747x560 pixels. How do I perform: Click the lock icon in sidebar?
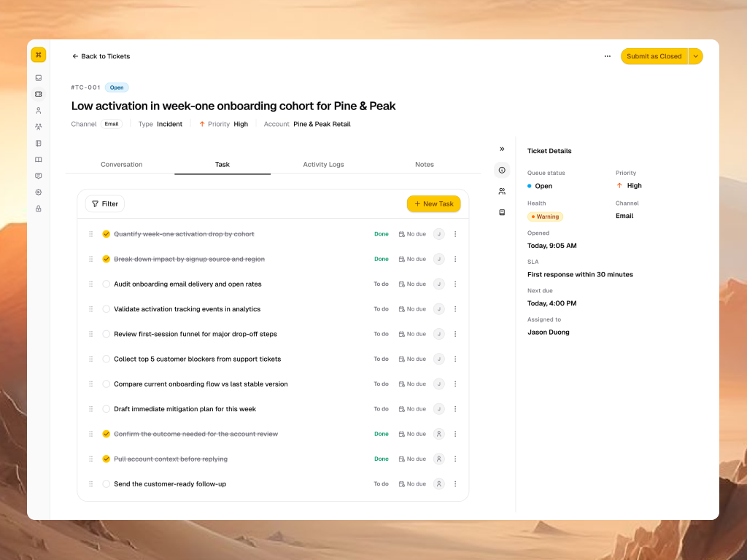tap(39, 209)
